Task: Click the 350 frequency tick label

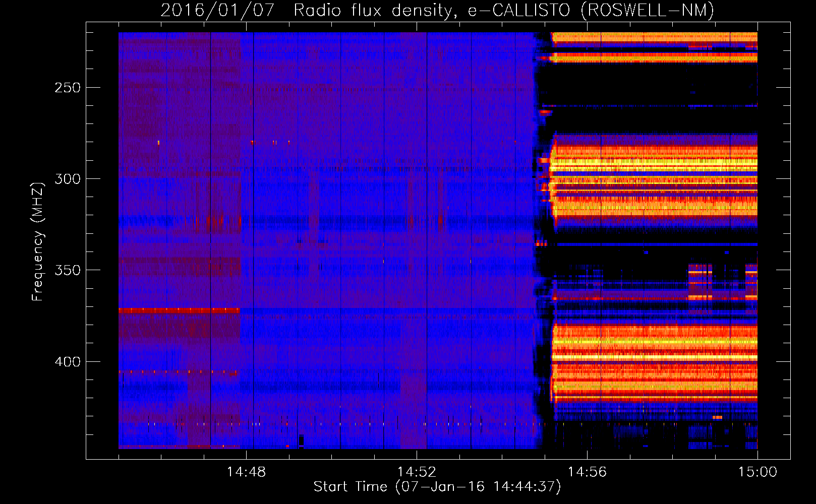Action: 68,270
